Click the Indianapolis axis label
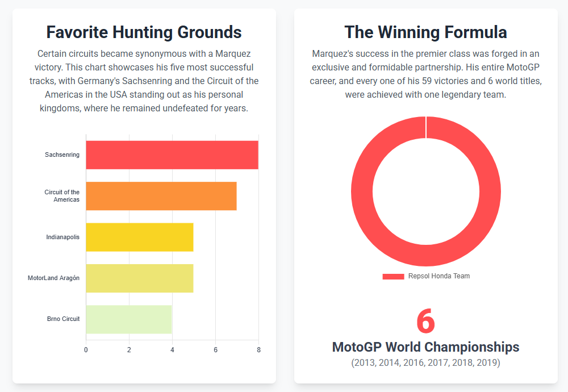The width and height of the screenshot is (568, 392). (x=63, y=237)
